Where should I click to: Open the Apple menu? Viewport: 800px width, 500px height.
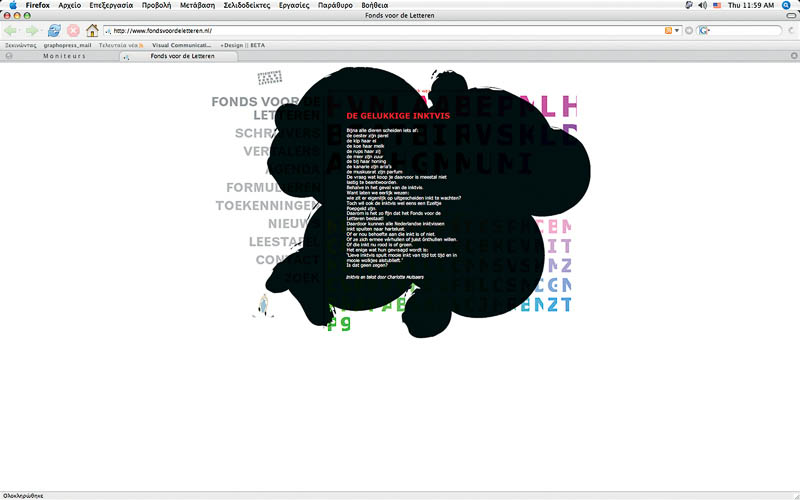(13, 5)
